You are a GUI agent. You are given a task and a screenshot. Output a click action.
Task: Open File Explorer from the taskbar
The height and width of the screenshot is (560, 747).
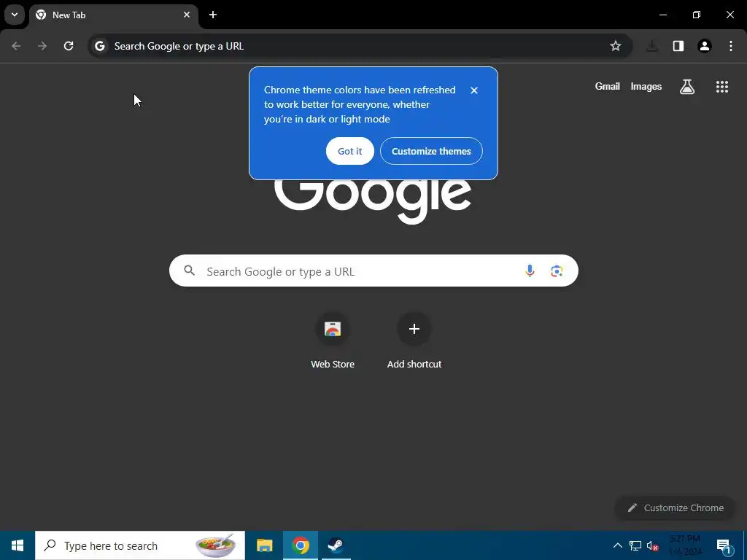[x=264, y=545]
